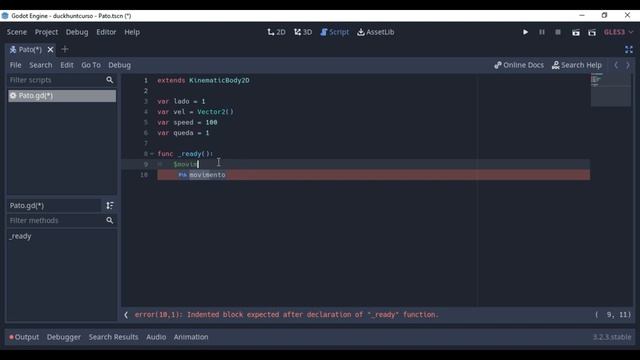Open the GLES3 renderer dropdown
Viewport: 640px width, 360px height.
(x=618, y=32)
